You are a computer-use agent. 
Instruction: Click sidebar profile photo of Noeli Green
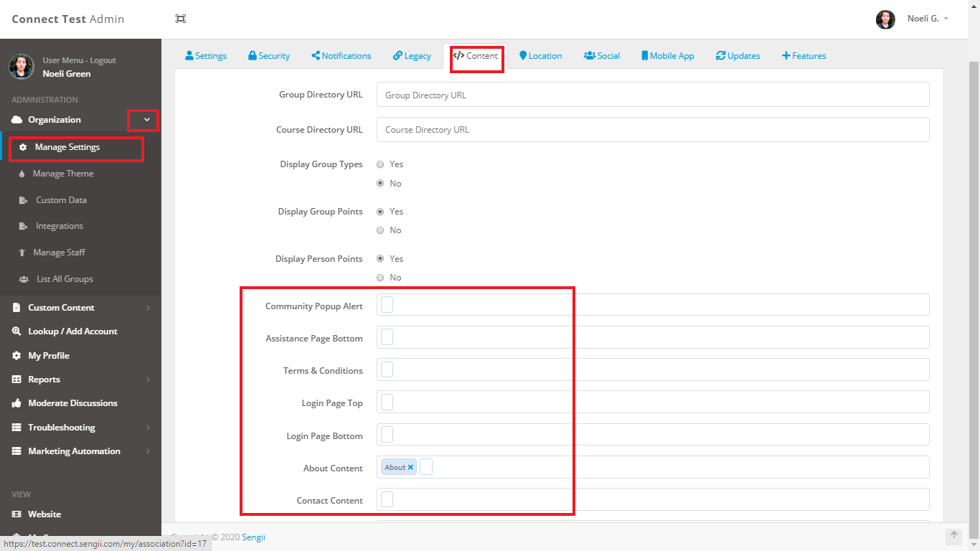coord(21,67)
